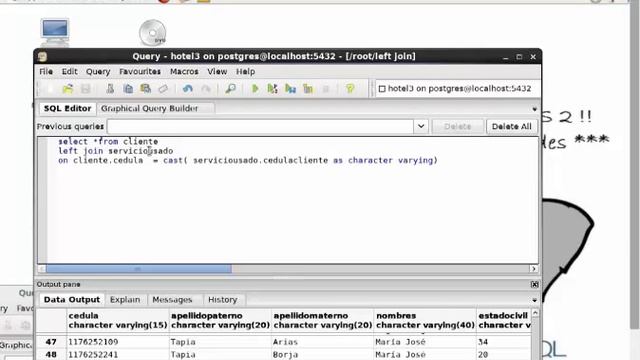Screen dimensions: 640x360
Task: Open the Macros menu
Action: pos(184,71)
